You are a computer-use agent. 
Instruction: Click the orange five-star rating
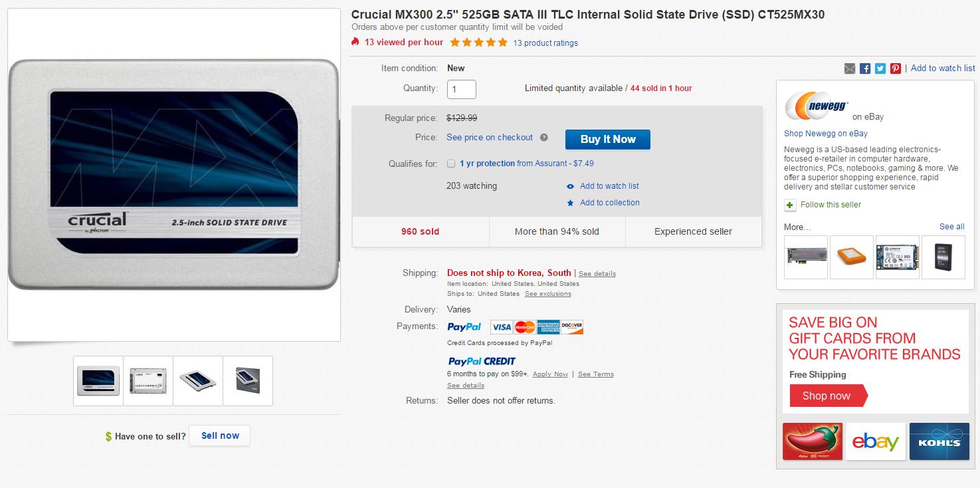pos(478,43)
